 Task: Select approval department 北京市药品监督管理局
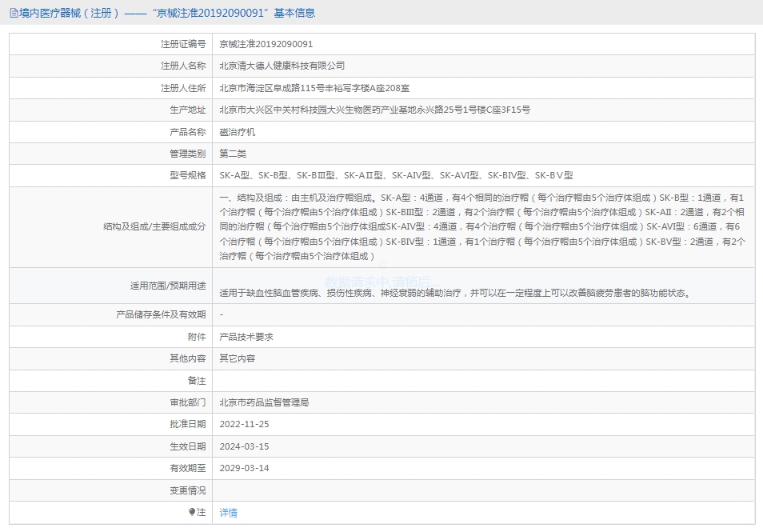point(264,402)
